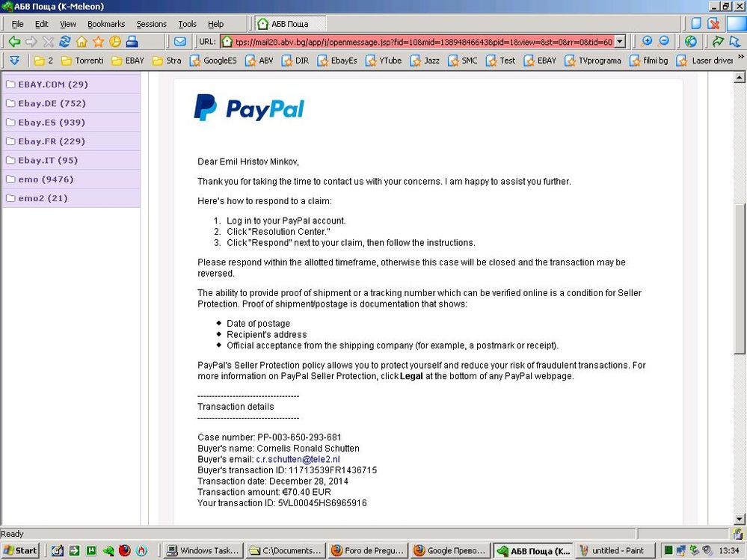This screenshot has width=747, height=560.
Task: Open the Sessions menu
Action: point(152,24)
